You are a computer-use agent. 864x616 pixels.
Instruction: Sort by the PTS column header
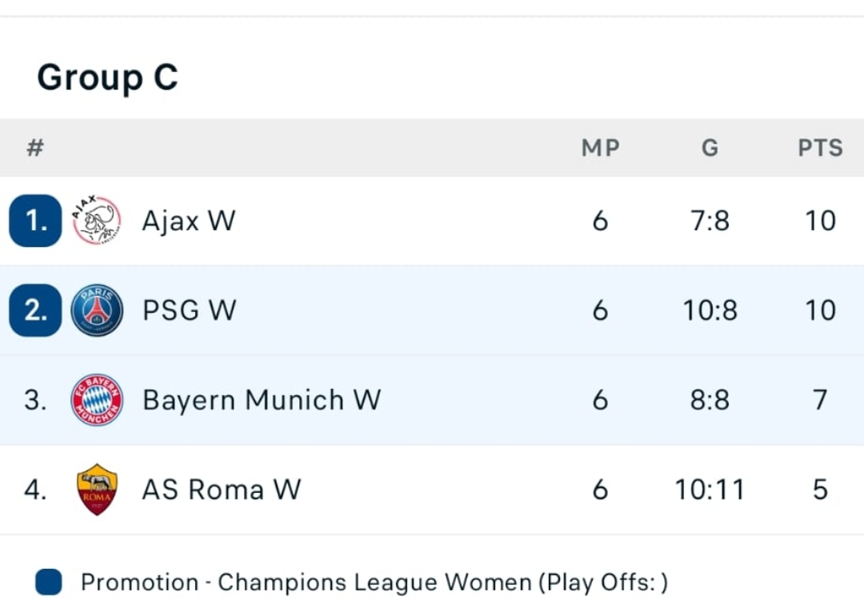821,148
